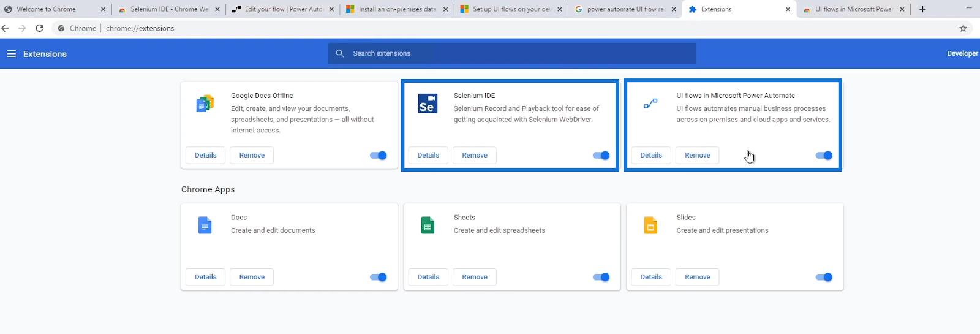Go back with the browser back arrow
980x334 pixels.
click(x=6, y=28)
